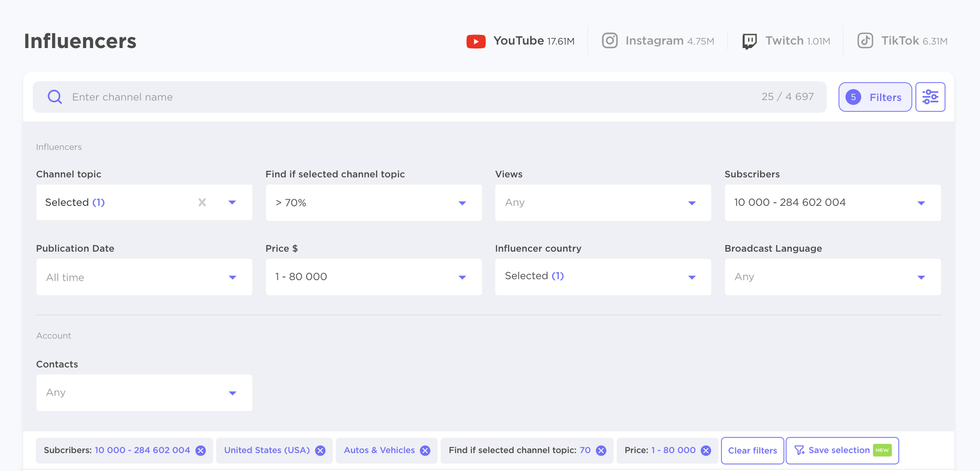
Task: Remove the Subscribers filter chip
Action: 201,451
